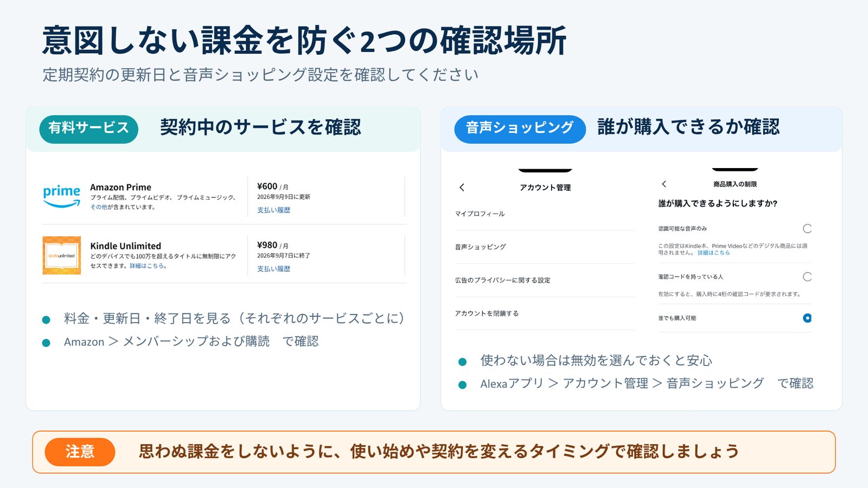Click the Amazon Prime logo

pos(62,196)
